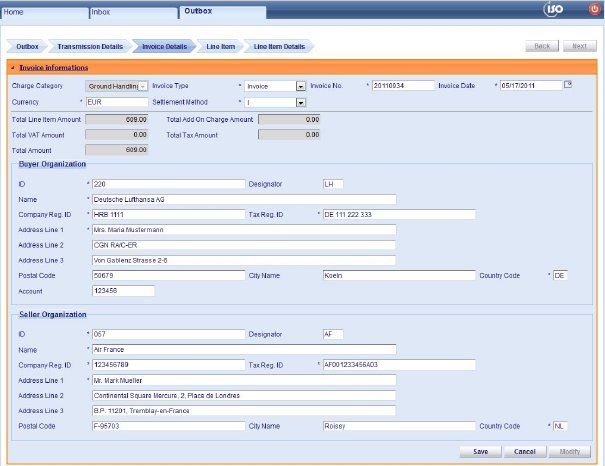This screenshot has width=605, height=466.
Task: Click the Buyer Tax Reg. ID field
Action: [x=399, y=214]
